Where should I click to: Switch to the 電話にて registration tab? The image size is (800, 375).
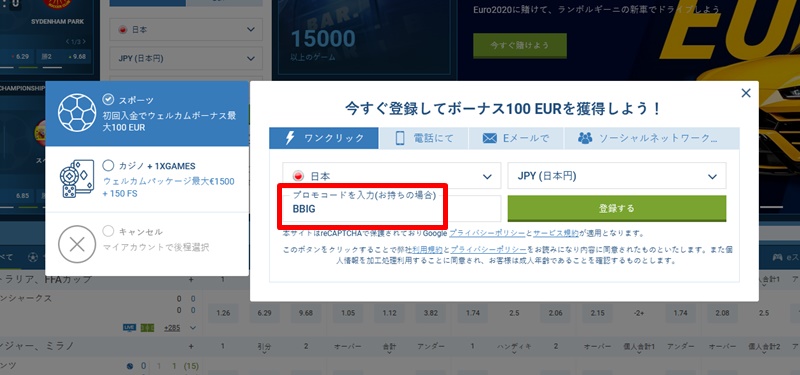tap(423, 138)
